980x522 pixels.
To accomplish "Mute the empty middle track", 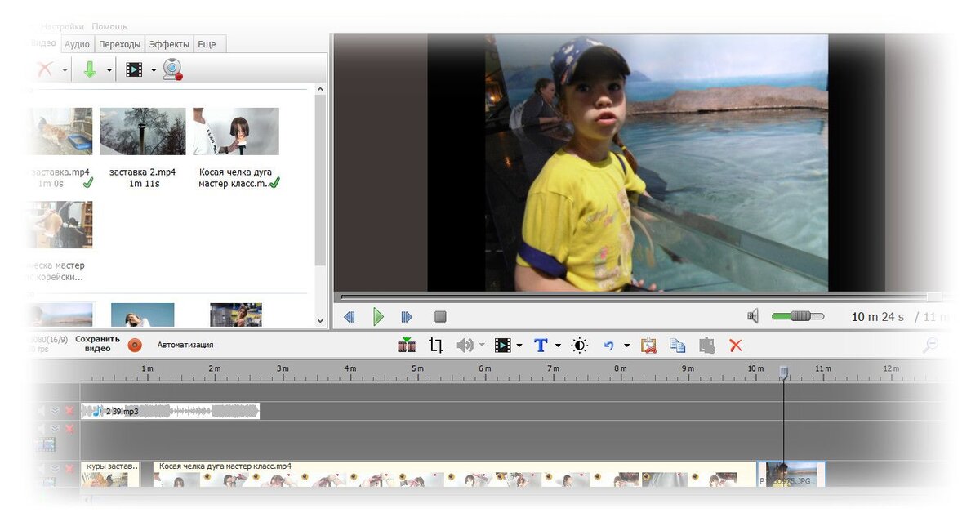I will 40,429.
